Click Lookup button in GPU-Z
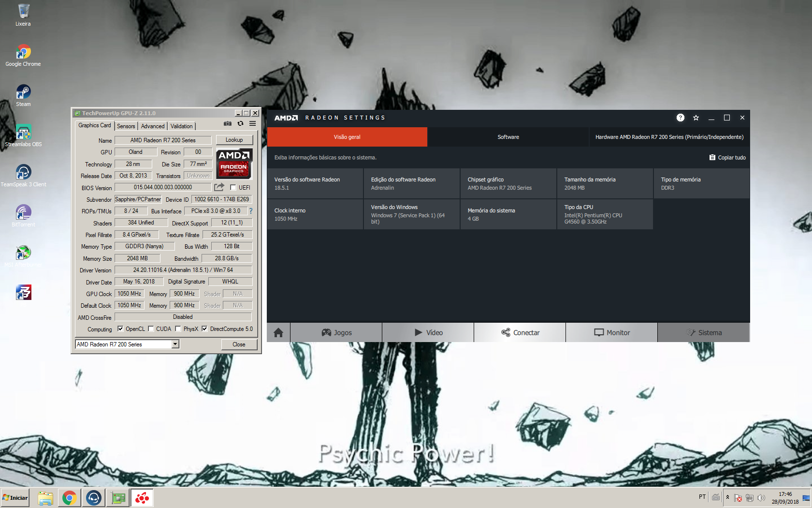The height and width of the screenshot is (508, 812). pos(234,140)
